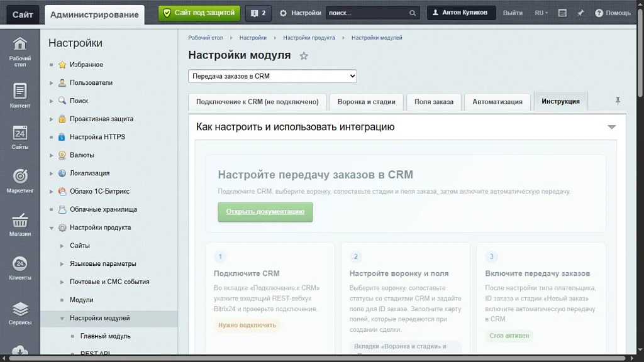Open the RU language dropdown
The image size is (644, 362).
point(541,13)
